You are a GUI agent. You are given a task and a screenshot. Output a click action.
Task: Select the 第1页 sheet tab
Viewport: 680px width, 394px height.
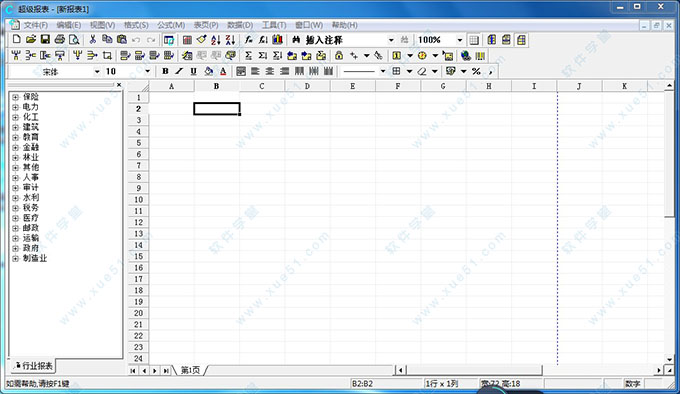[x=190, y=370]
